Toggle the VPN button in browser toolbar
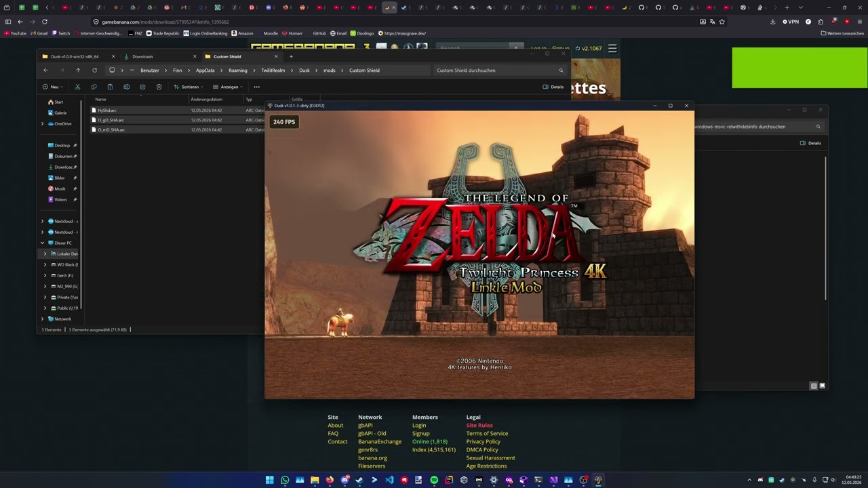 [x=791, y=22]
